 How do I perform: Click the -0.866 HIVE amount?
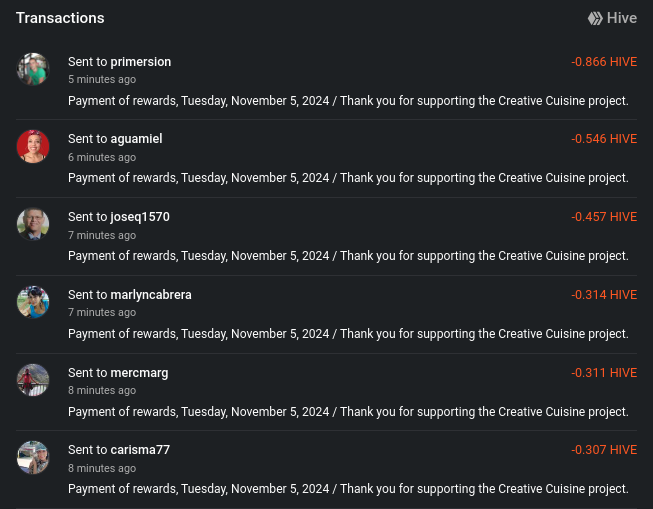tap(604, 62)
